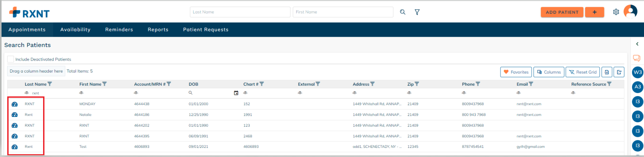
Task: Open dashboard icon for account 4644395
Action: (x=15, y=136)
